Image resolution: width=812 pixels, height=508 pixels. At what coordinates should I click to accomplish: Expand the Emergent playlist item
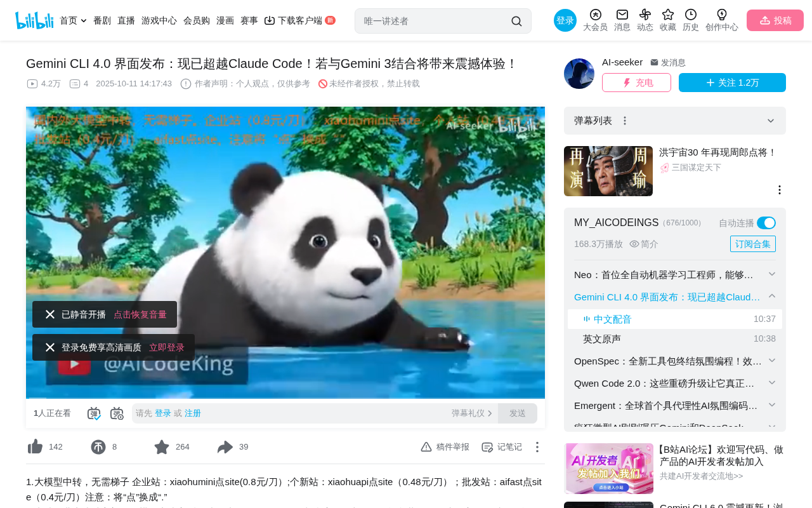coord(772,405)
